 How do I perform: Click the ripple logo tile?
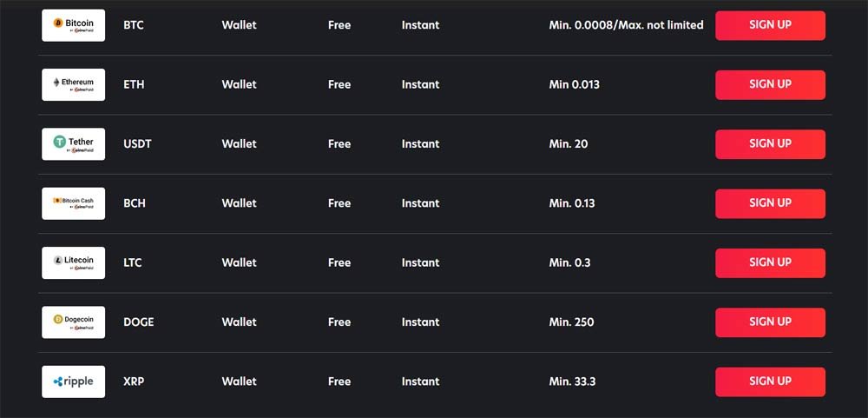pyautogui.click(x=73, y=381)
